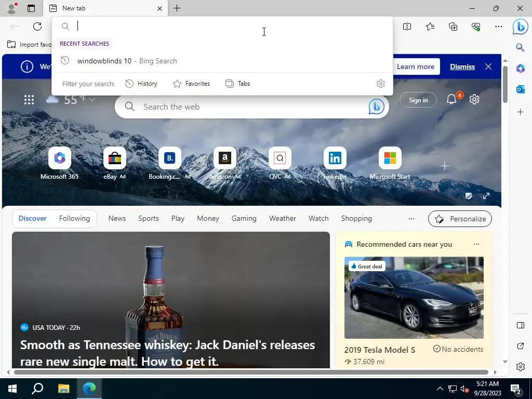
Task: Open Microsoft 365 in the sidebar
Action: click(520, 68)
